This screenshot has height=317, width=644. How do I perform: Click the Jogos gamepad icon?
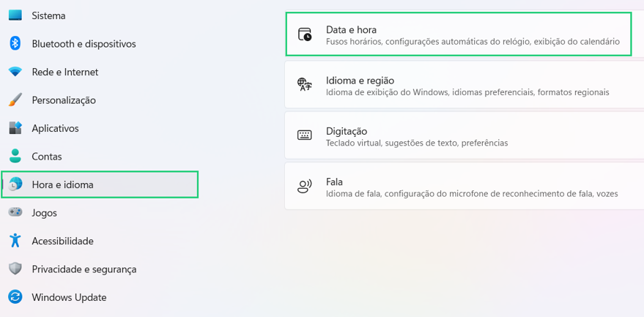[x=15, y=212]
